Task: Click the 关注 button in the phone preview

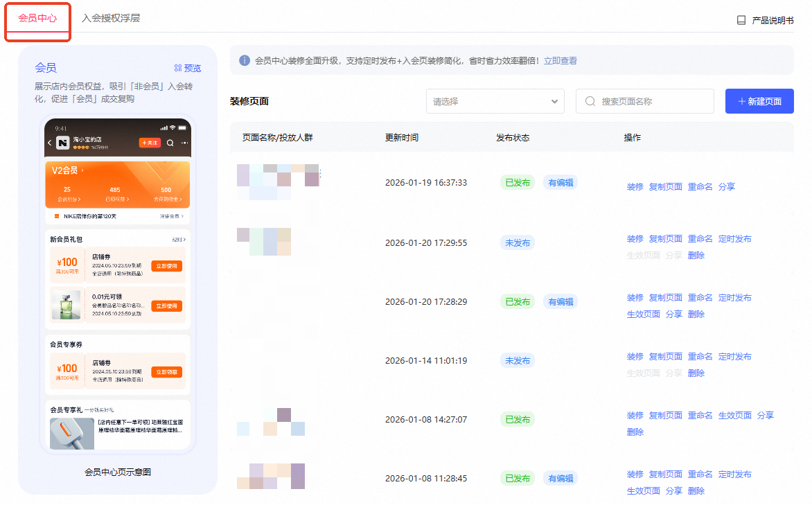Action: pos(150,143)
